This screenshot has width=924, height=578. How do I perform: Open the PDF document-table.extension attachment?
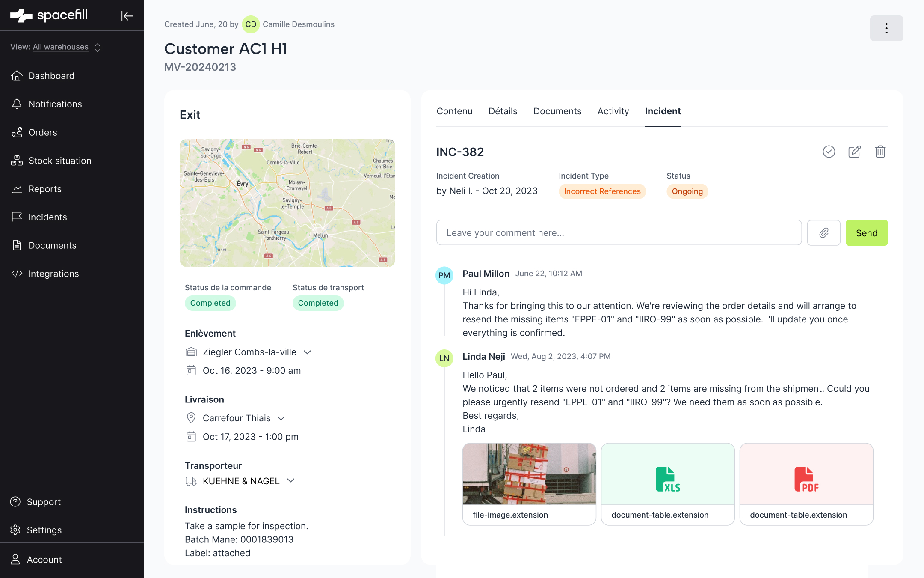806,484
